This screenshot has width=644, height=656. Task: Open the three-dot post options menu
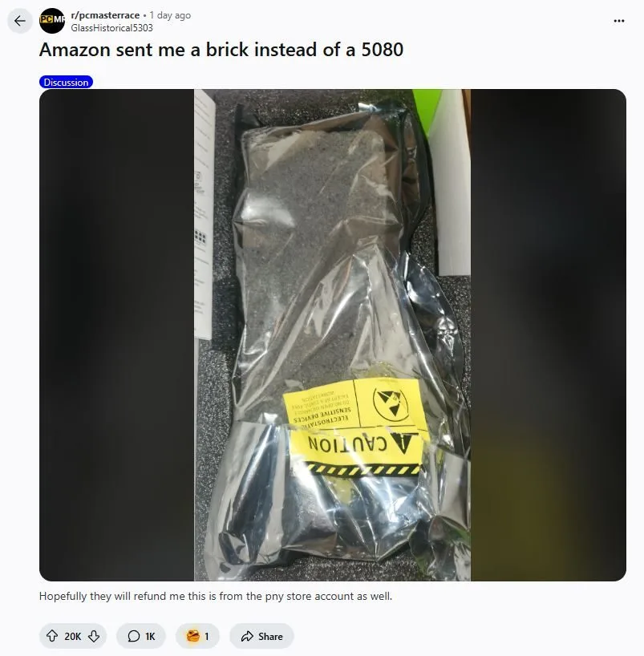[619, 21]
